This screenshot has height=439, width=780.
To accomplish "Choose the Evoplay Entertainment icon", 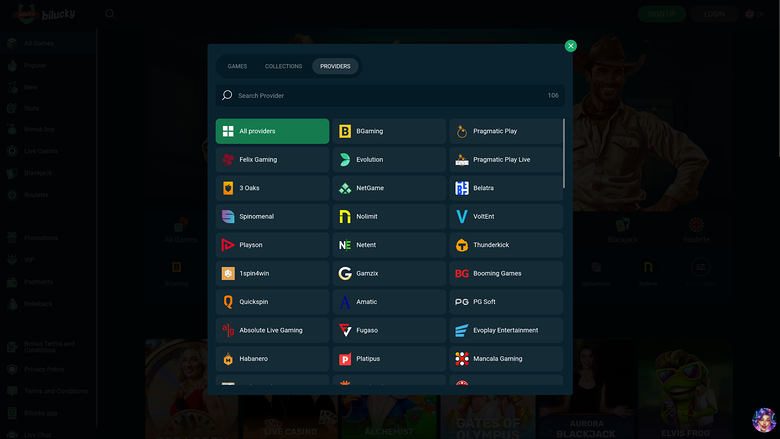I will point(462,330).
